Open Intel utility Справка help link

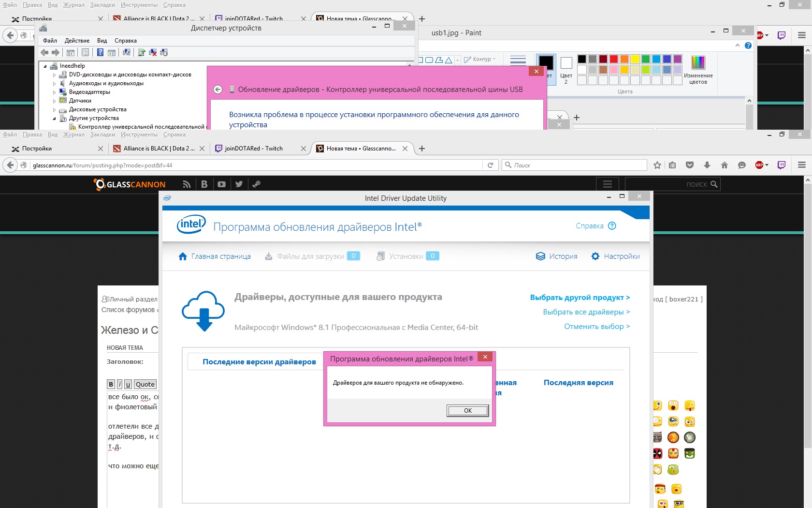click(x=596, y=226)
